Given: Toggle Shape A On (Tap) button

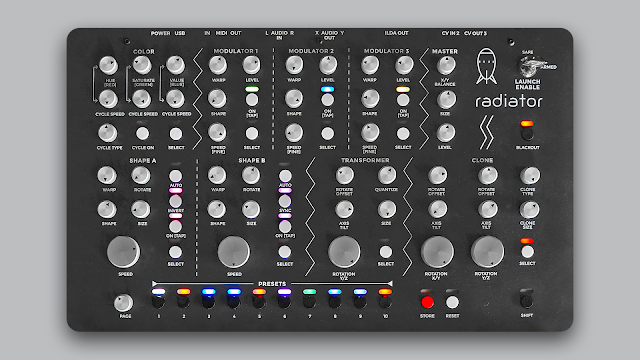Looking at the screenshot, I should point(176,226).
